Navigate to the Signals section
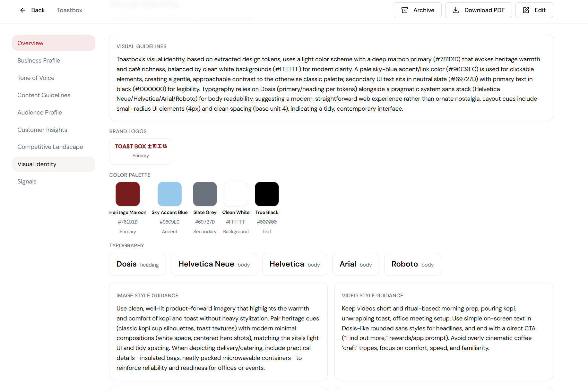 27,181
